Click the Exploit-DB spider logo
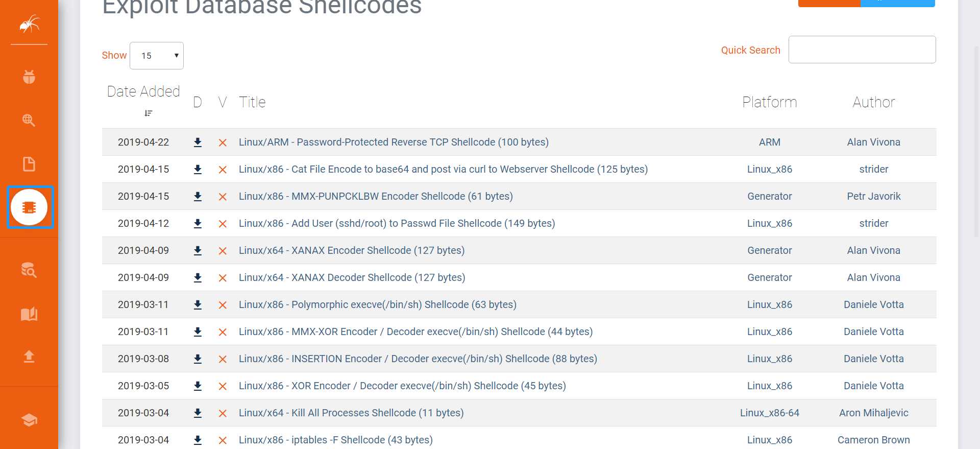Viewport: 980px width, 449px height. (x=29, y=23)
